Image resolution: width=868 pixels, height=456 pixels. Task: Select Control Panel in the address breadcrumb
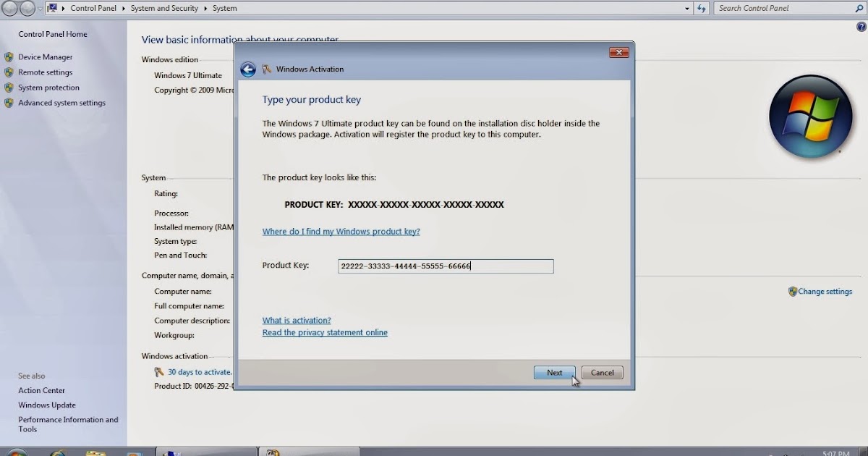pos(94,9)
